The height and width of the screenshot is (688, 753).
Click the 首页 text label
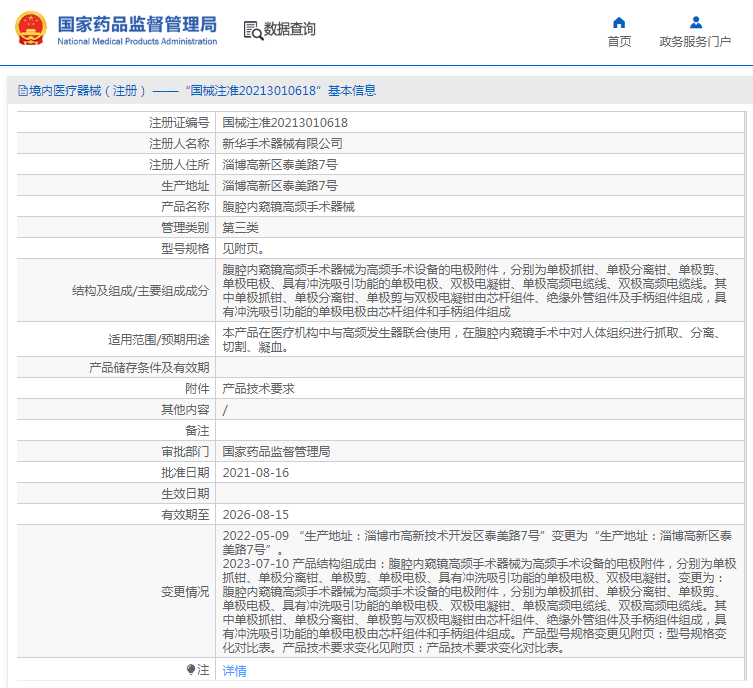click(x=619, y=41)
